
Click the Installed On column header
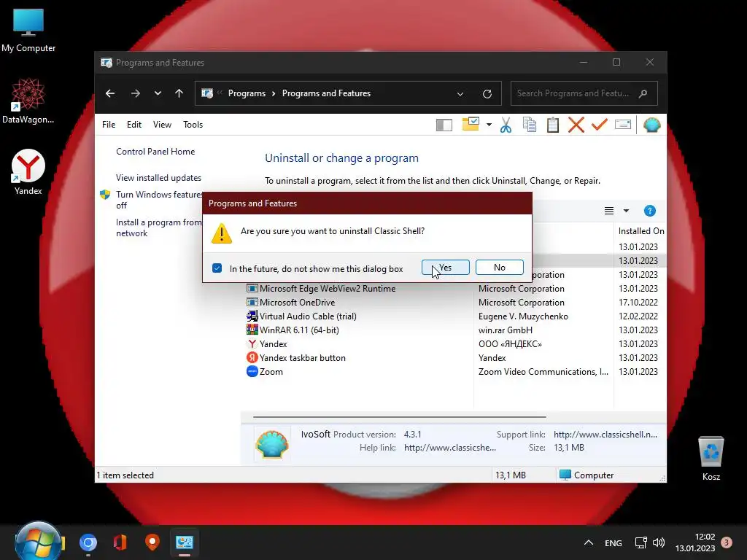coord(640,231)
